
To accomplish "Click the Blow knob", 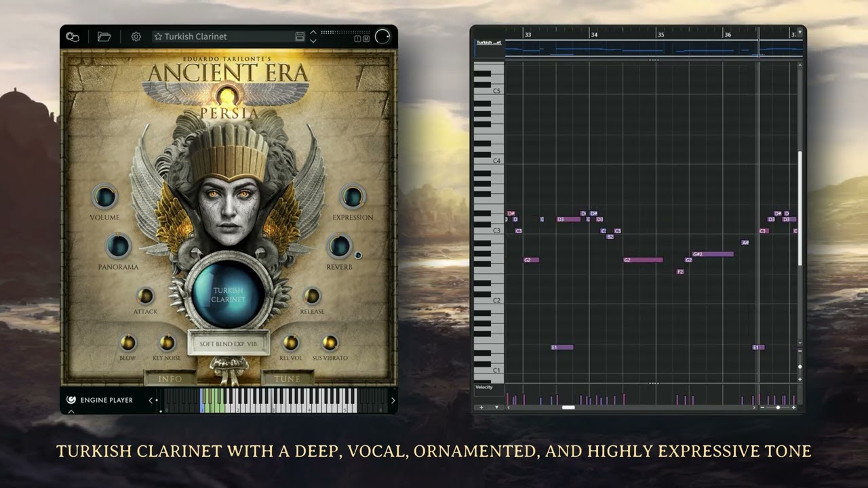I will [127, 343].
